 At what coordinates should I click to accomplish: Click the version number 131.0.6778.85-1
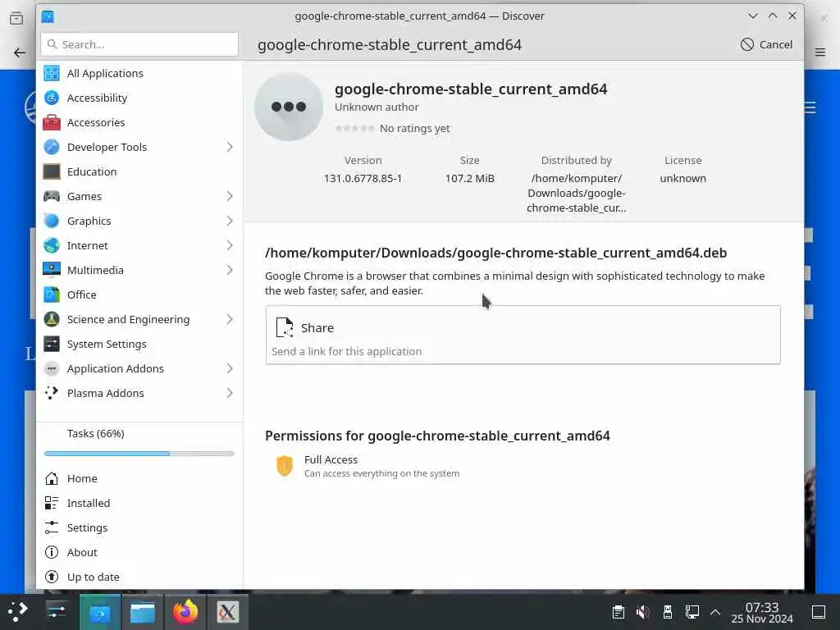363,178
